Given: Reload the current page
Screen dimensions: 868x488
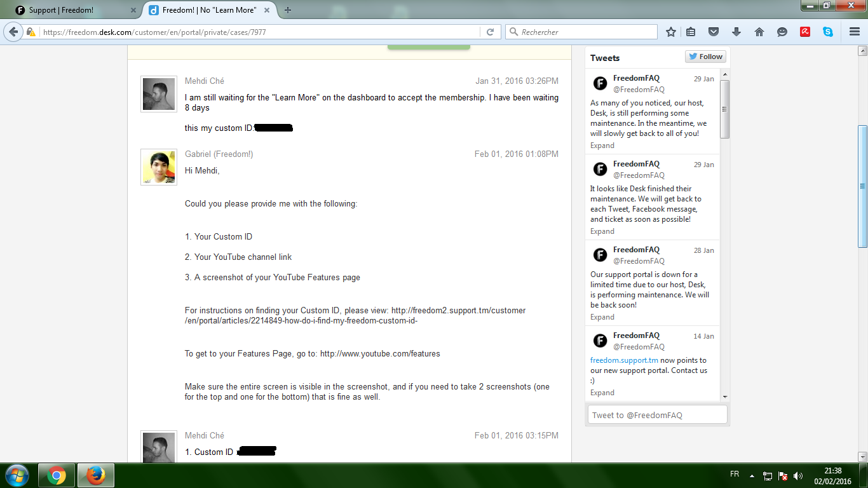Looking at the screenshot, I should click(490, 32).
